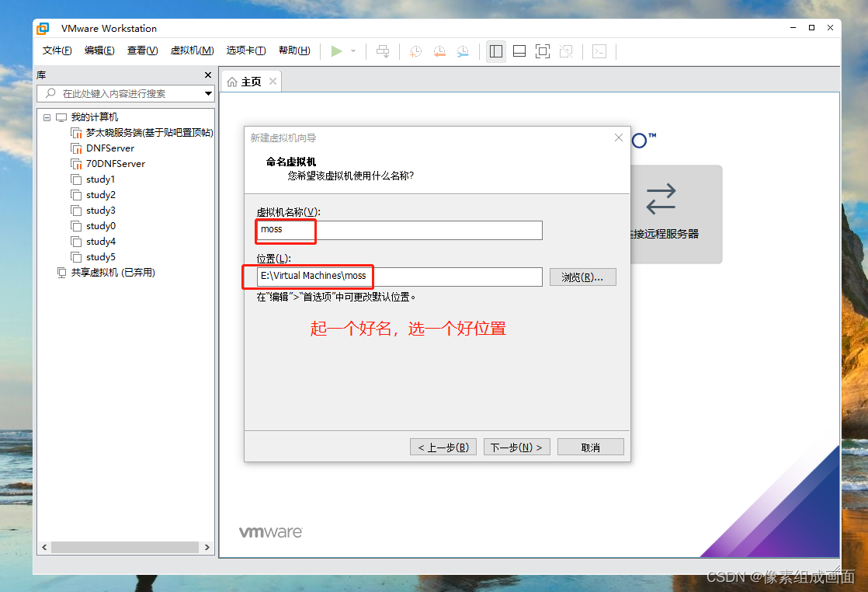Select the 梦太晓服务端 virtual machine

pyautogui.click(x=150, y=133)
